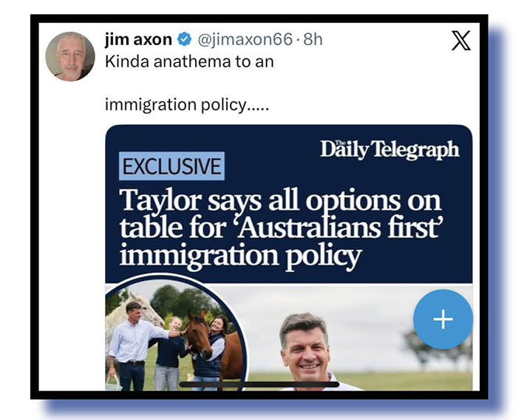Open the @jimaxon66 handle link
524x420 pixels.
(245, 39)
